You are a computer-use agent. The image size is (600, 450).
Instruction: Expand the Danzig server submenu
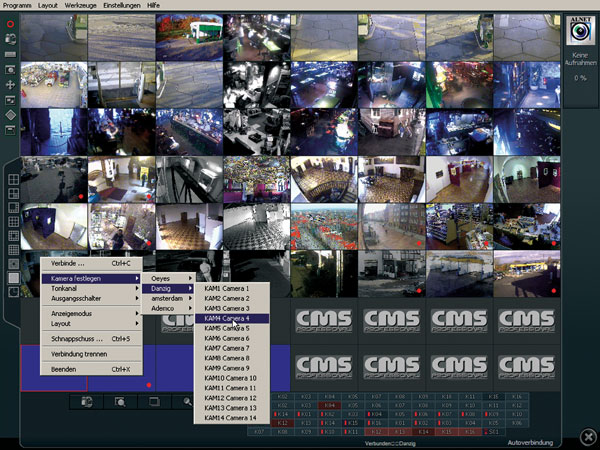(x=169, y=289)
